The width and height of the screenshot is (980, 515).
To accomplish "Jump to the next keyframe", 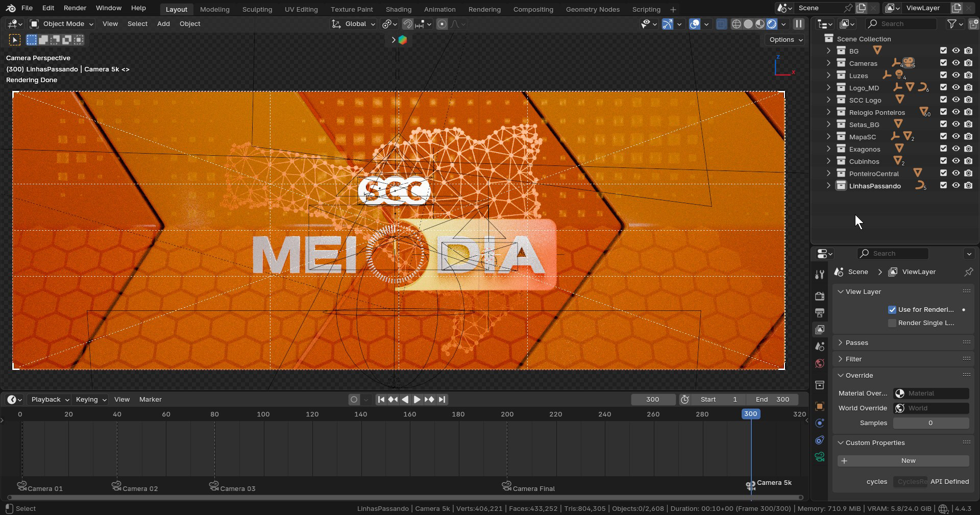I will 429,400.
